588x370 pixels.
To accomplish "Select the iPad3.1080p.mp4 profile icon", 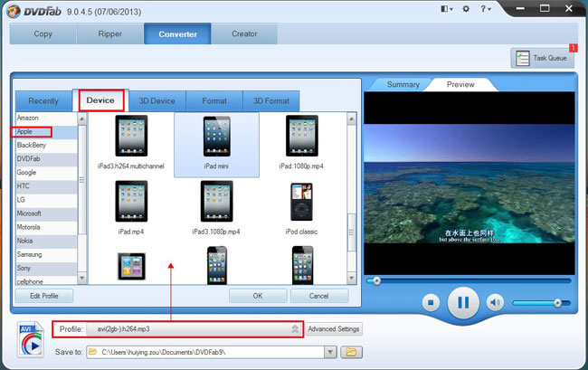I will pyautogui.click(x=216, y=202).
